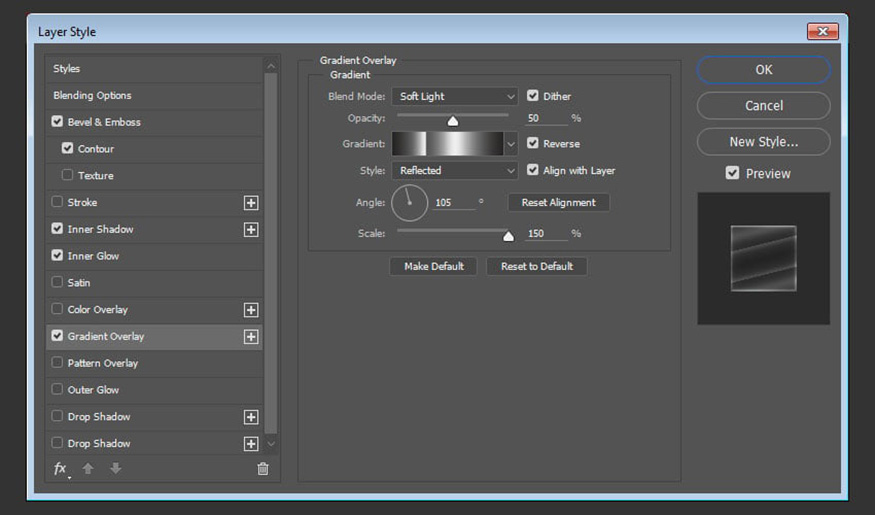Enable the Satin effect checkbox
Viewport: 875px width, 515px height.
57,283
